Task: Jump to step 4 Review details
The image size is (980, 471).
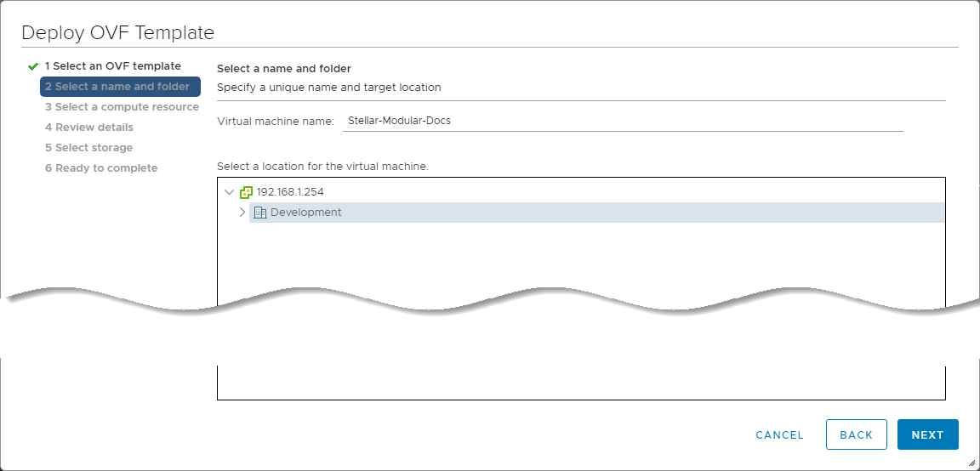Action: pos(89,128)
